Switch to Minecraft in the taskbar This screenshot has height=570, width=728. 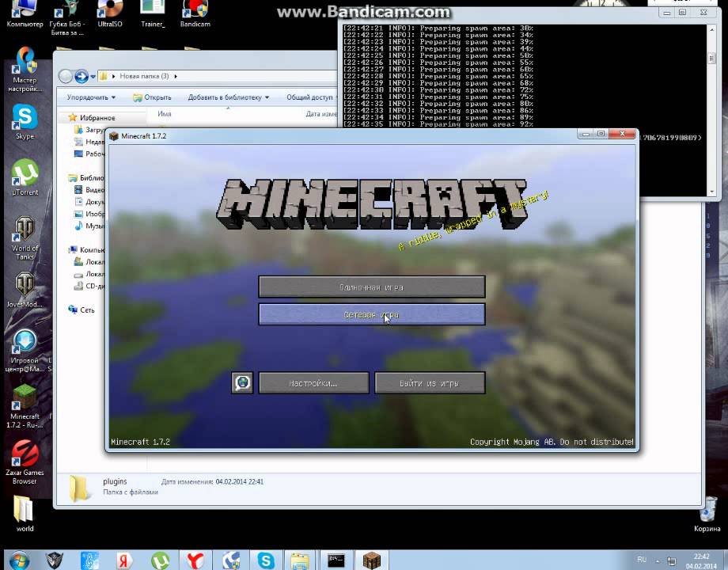[x=371, y=560]
